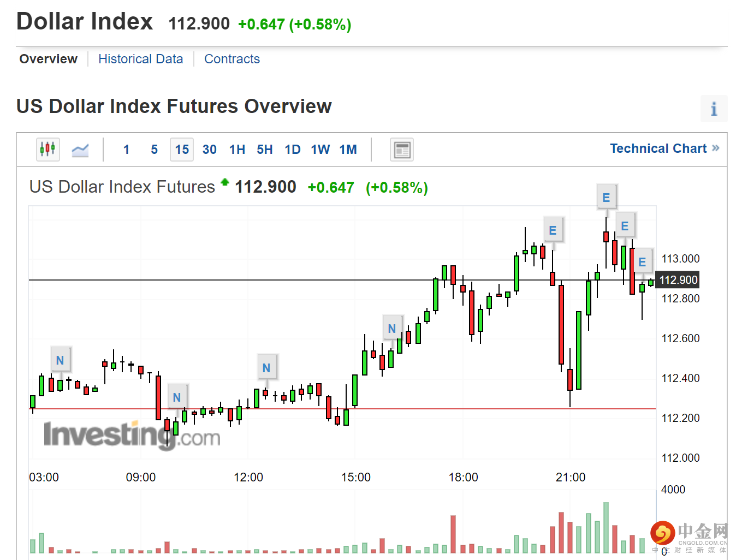Click the E marker nearest the 112.900 price label

642,262
